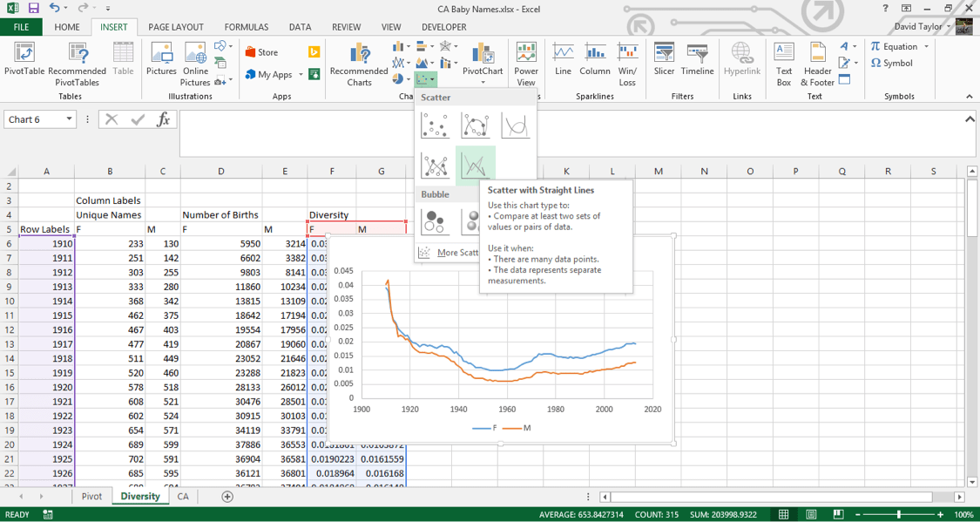Viewport: 980px width, 522px height.
Task: Click zoom in plus button
Action: click(x=941, y=514)
